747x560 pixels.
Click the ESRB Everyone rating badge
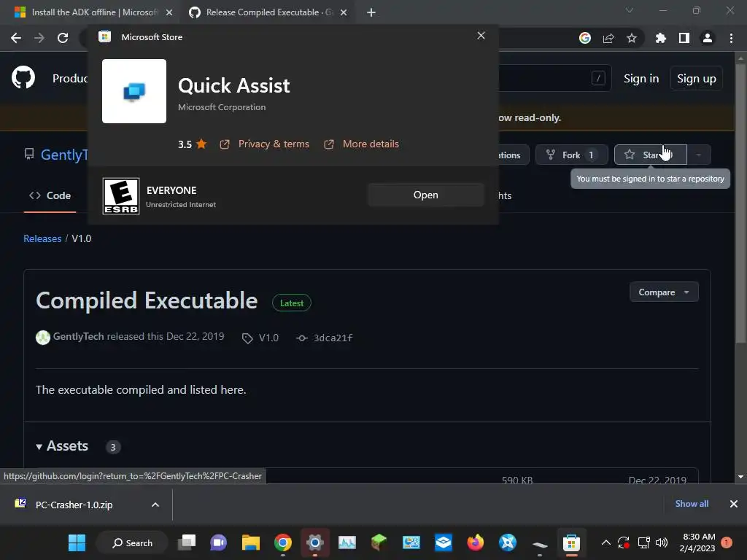pyautogui.click(x=121, y=195)
